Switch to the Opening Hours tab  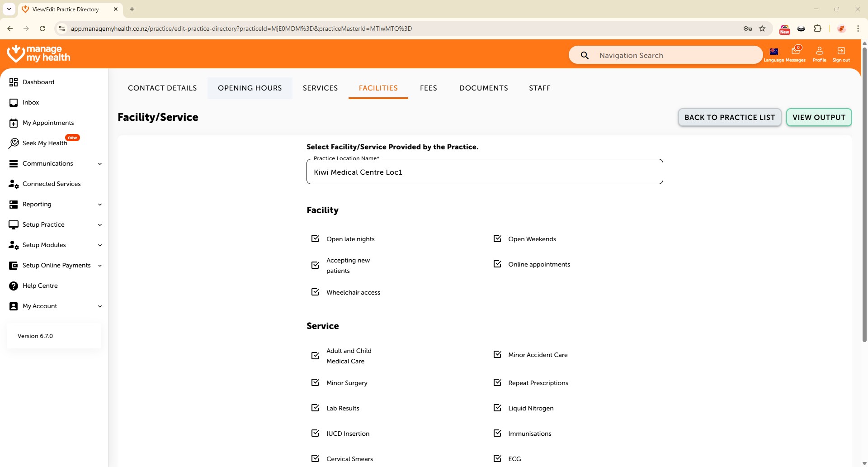point(250,88)
